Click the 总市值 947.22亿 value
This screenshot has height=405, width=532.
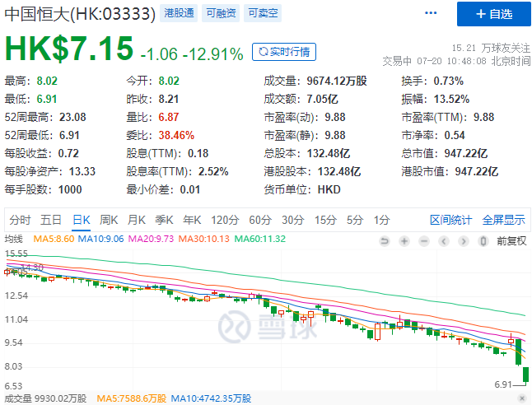[x=466, y=153]
